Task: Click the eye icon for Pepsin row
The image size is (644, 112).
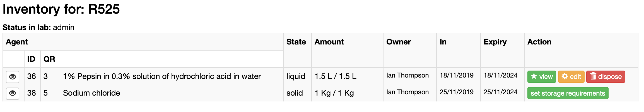Action: point(13,77)
